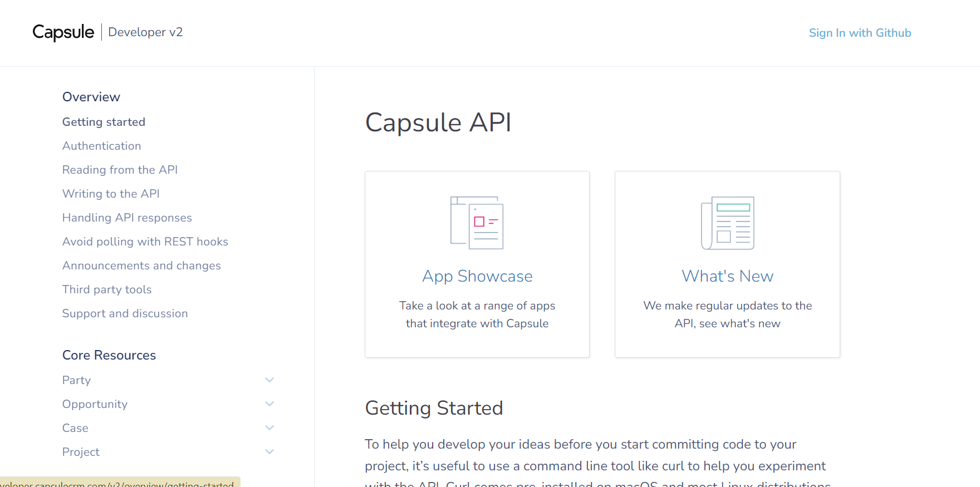Click the App Showcase documents icon
980x487 pixels.
pos(477,223)
